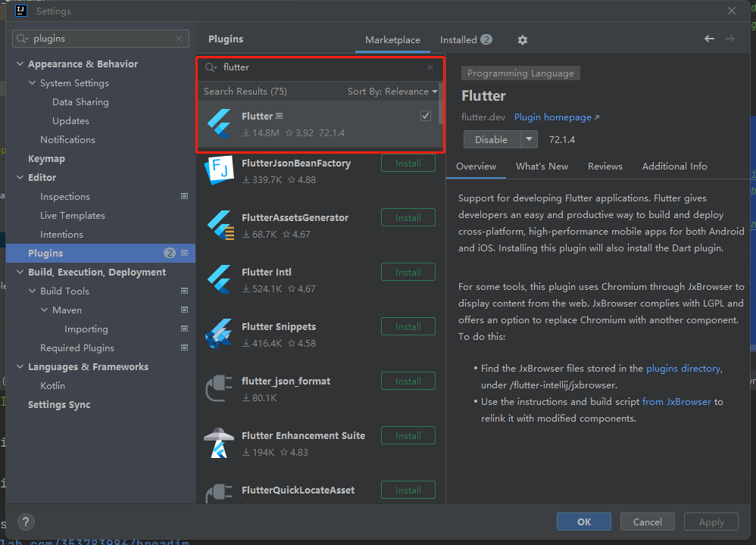This screenshot has height=545, width=756.
Task: Open the Sort By Relevance dropdown
Action: click(392, 92)
